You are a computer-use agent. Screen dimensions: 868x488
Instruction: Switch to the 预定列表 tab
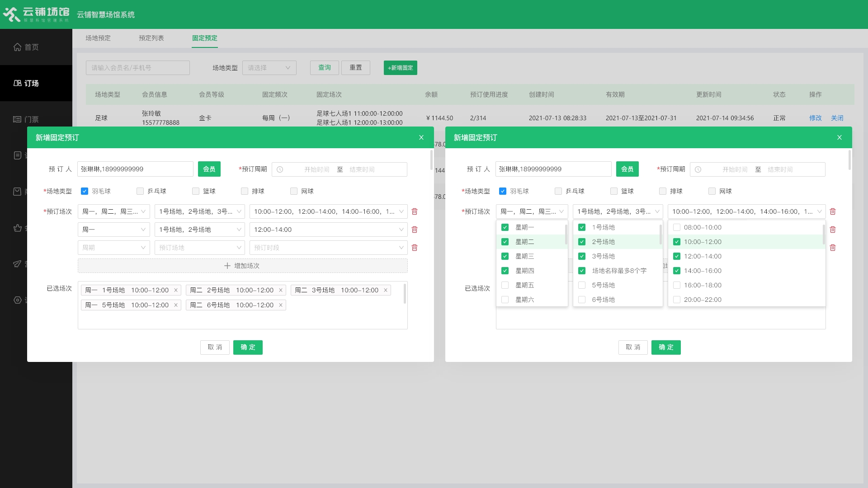coord(151,38)
